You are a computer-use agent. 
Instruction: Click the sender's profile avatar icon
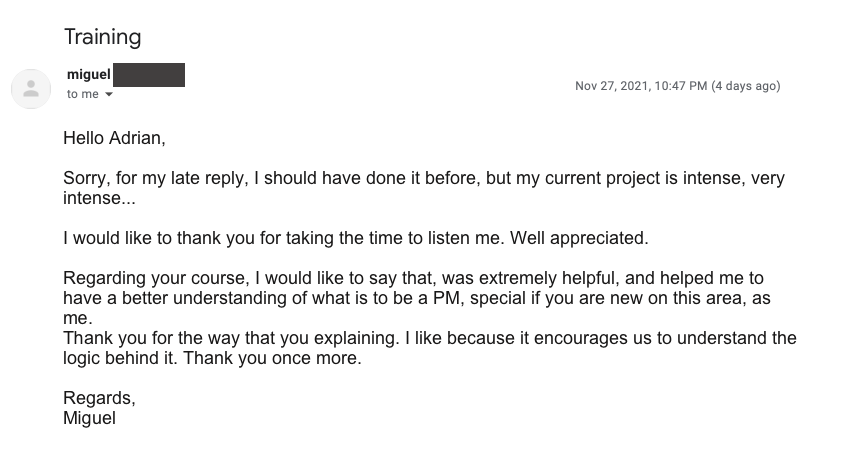31,89
